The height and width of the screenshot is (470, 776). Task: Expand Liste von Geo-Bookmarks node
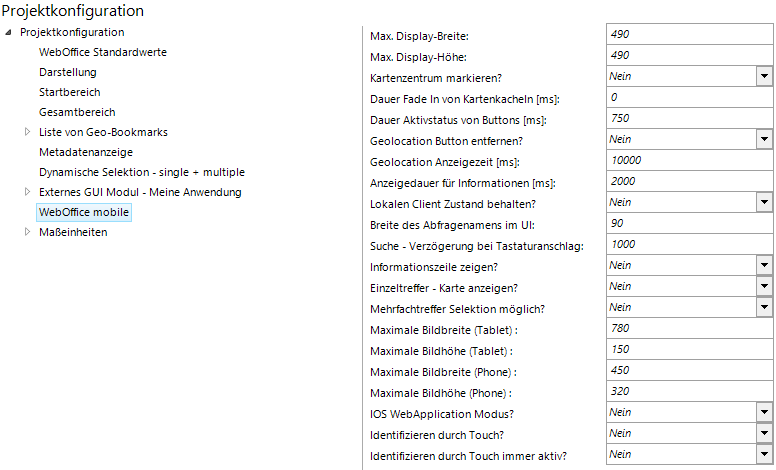(x=28, y=132)
